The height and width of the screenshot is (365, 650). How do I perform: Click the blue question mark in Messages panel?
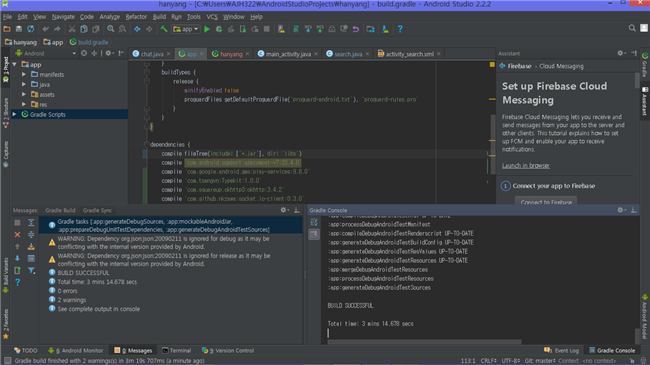[x=17, y=282]
